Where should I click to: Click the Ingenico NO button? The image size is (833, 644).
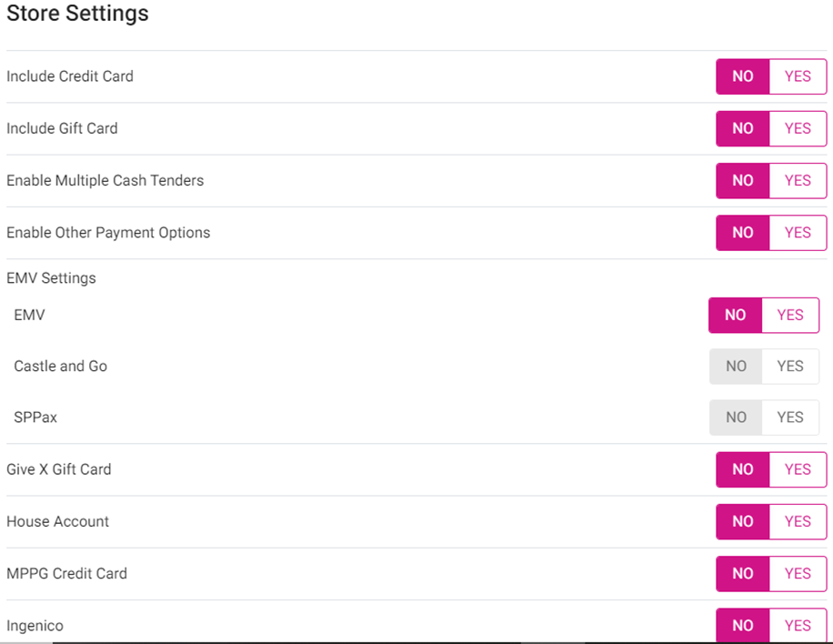(x=743, y=626)
